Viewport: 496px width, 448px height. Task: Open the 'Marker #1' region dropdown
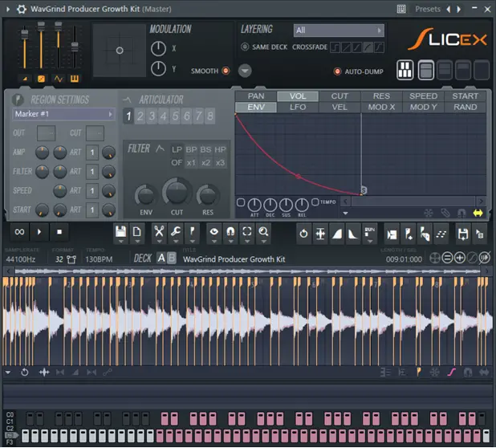click(x=63, y=114)
